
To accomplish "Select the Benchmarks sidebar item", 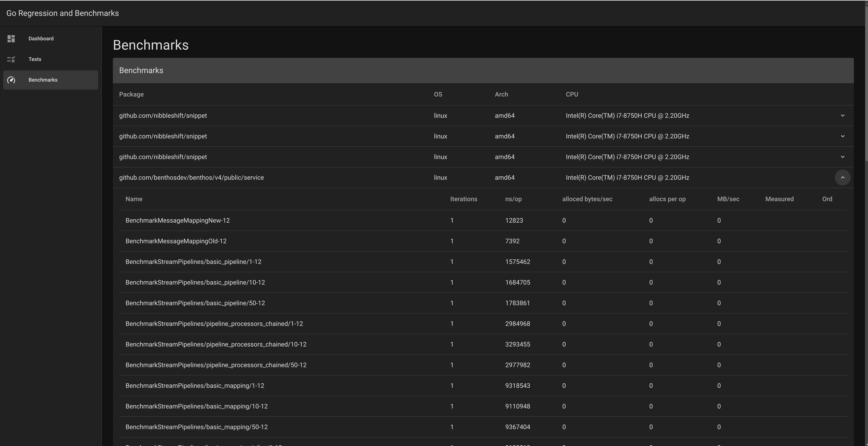I will coord(50,80).
